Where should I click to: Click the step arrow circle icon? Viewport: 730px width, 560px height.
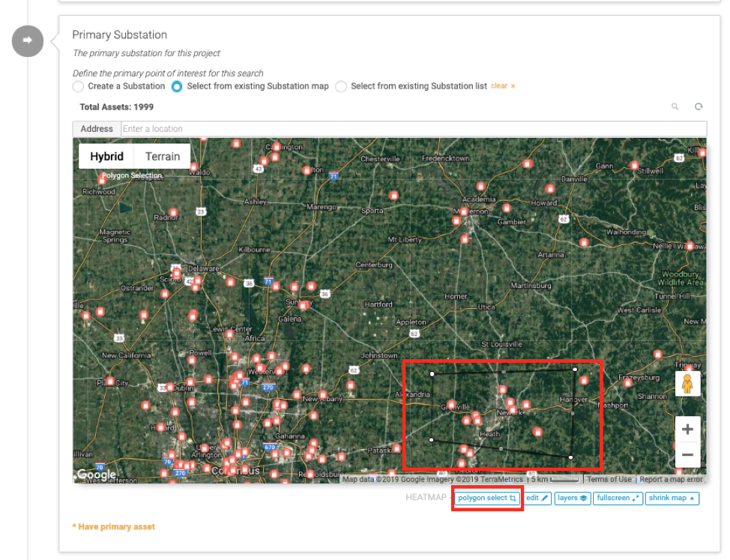click(28, 40)
